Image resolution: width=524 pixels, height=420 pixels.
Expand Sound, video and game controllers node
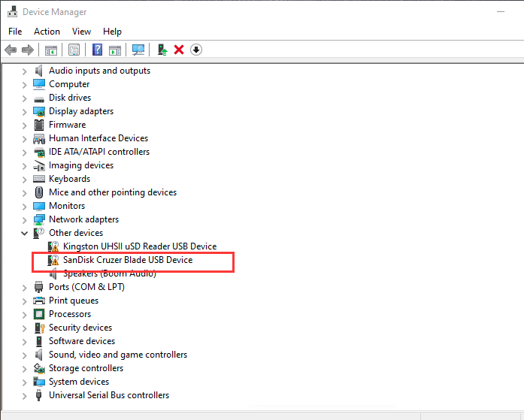click(24, 355)
